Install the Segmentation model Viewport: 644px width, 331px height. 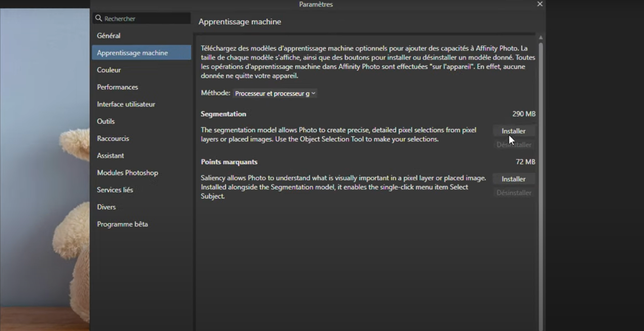(x=513, y=131)
